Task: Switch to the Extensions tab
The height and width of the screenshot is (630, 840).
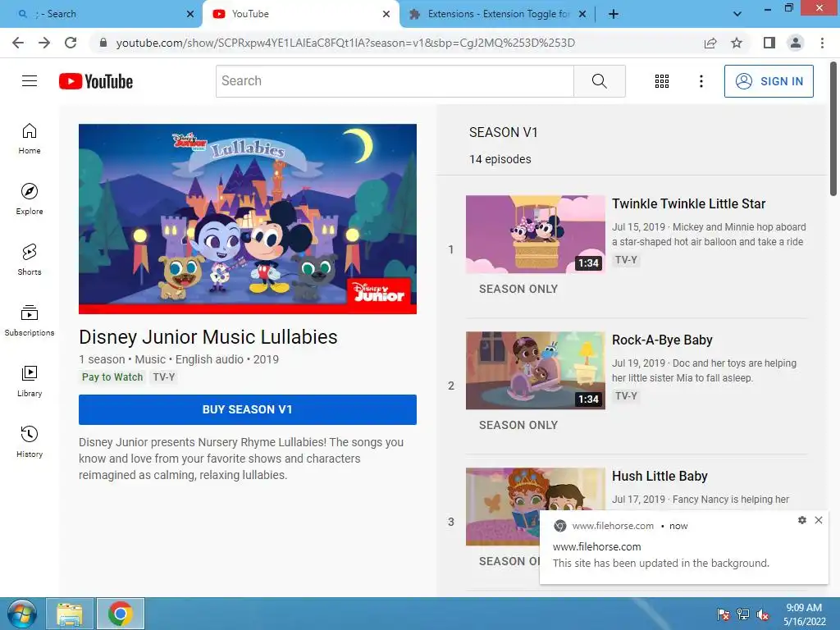Action: [497, 14]
